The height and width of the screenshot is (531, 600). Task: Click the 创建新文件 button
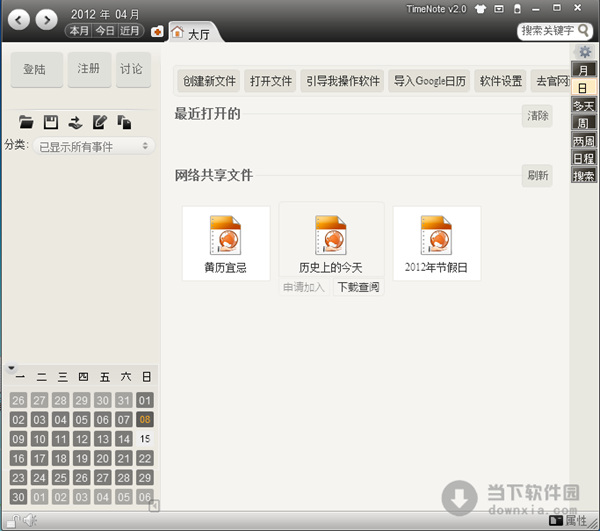click(x=209, y=81)
